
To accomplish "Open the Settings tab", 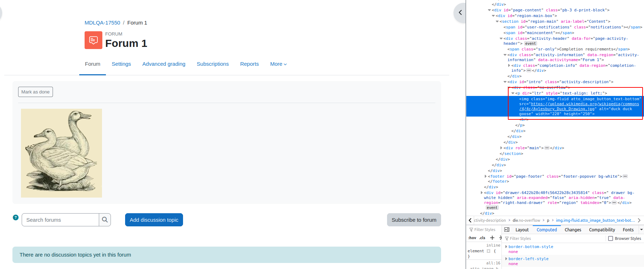I will [x=121, y=64].
